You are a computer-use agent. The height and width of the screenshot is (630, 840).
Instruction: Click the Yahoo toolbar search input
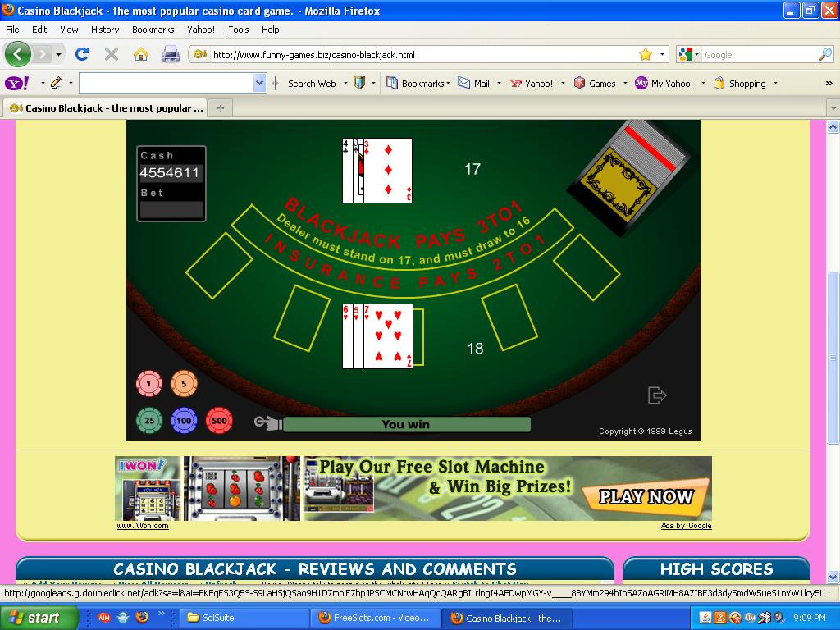click(x=167, y=83)
